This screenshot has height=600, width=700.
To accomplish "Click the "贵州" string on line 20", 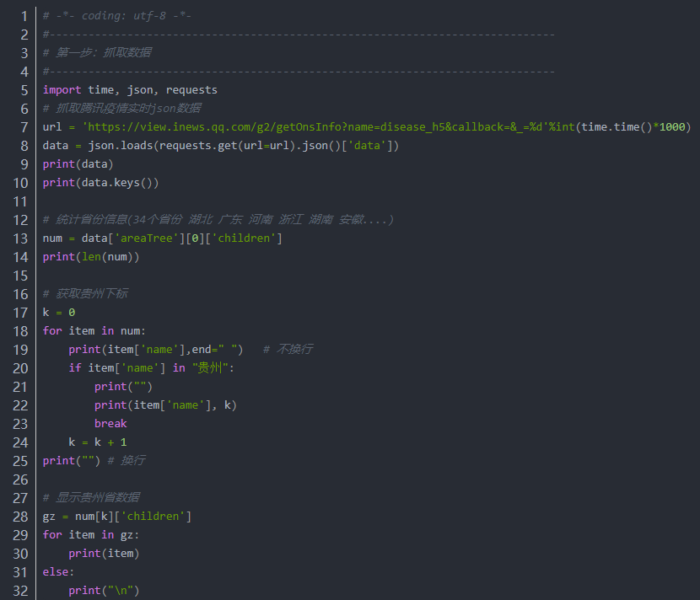I will click(210, 368).
